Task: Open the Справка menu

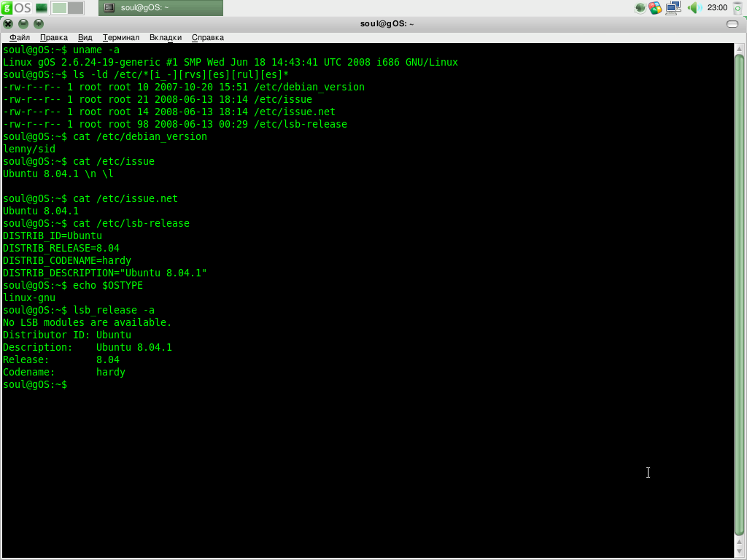Action: tap(208, 37)
